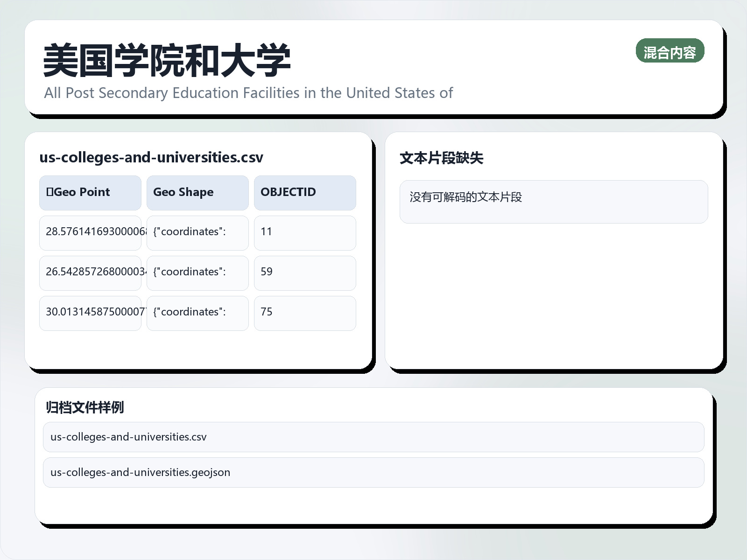
Task: Click the Geo Shape column header
Action: [x=197, y=192]
